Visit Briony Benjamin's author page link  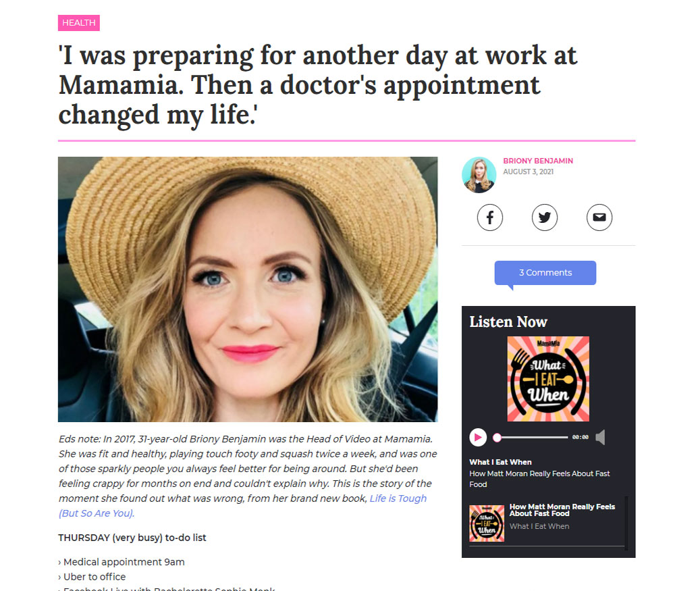(x=538, y=161)
